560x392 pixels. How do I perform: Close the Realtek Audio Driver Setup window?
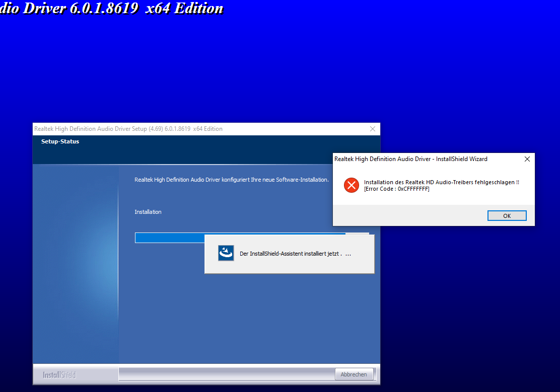coord(373,129)
